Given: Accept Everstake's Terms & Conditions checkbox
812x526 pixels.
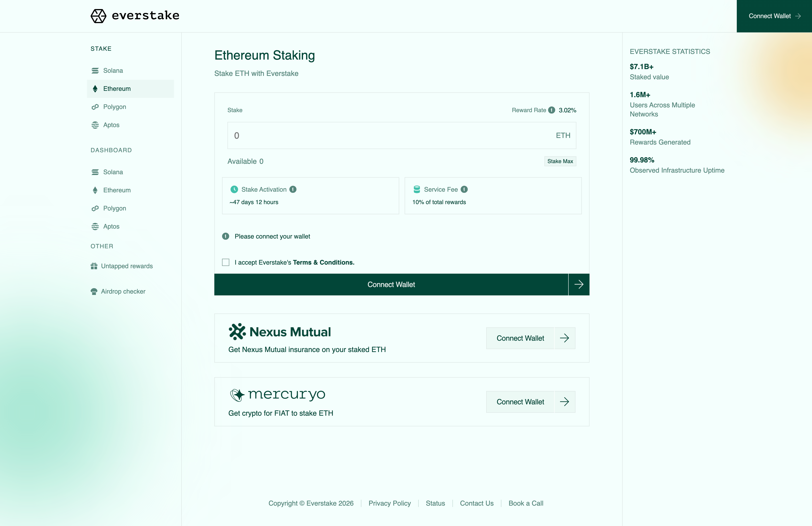Looking at the screenshot, I should click(225, 262).
